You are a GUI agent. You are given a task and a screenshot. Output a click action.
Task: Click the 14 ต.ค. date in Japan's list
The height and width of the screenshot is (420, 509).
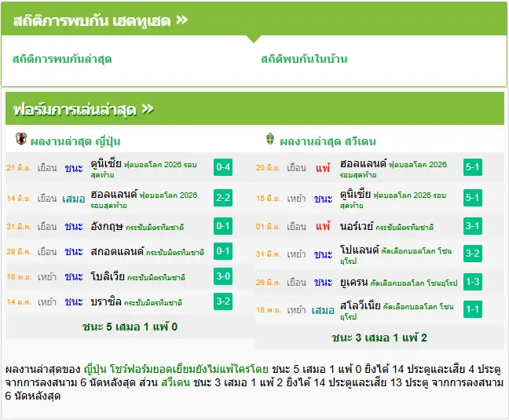pyautogui.click(x=19, y=302)
